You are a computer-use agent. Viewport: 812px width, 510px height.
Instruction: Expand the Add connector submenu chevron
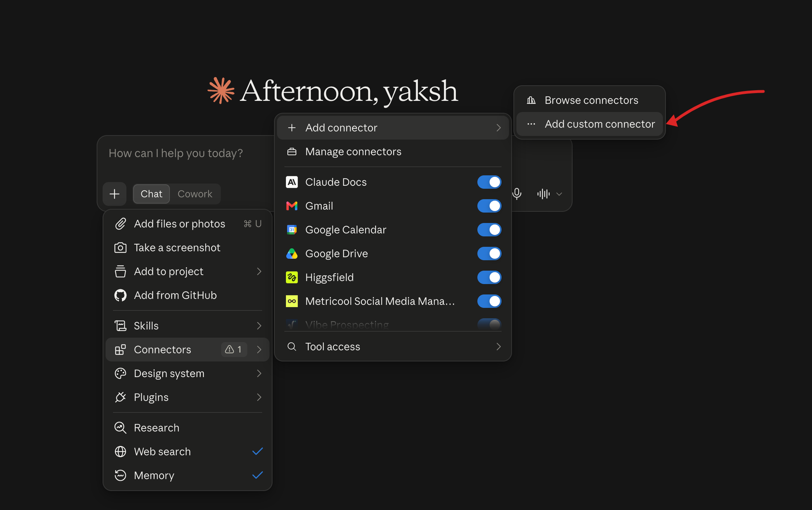(x=499, y=128)
